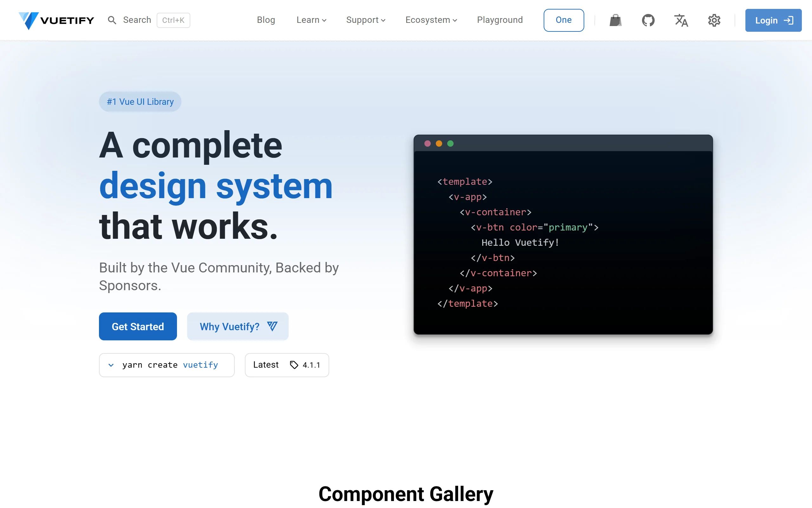This screenshot has width=812, height=508.
Task: Click the red dot in code window
Action: tap(428, 144)
